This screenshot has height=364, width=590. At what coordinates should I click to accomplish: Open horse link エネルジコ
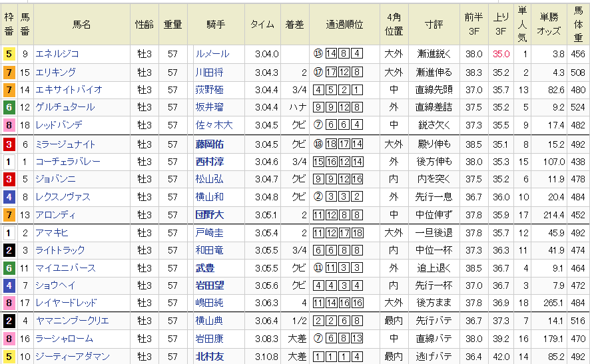click(x=57, y=55)
